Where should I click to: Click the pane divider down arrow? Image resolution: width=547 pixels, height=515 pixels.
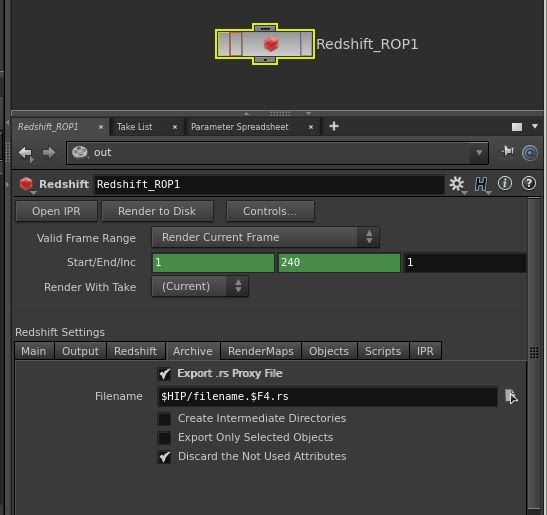(308, 113)
